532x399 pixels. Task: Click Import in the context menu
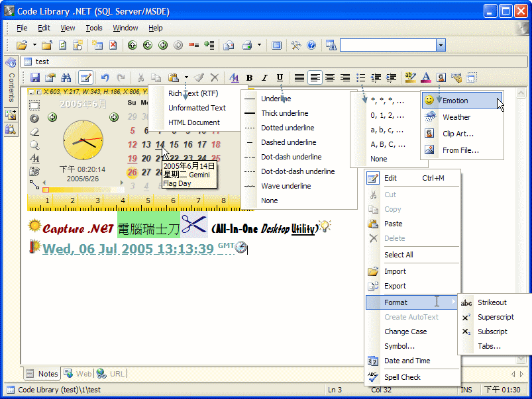[x=412, y=271]
